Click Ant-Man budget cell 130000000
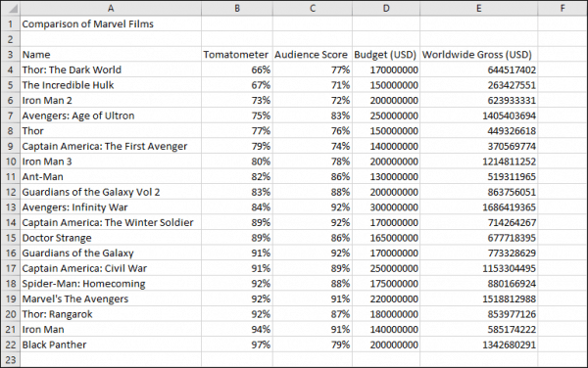This screenshot has height=368, width=588. tap(386, 177)
